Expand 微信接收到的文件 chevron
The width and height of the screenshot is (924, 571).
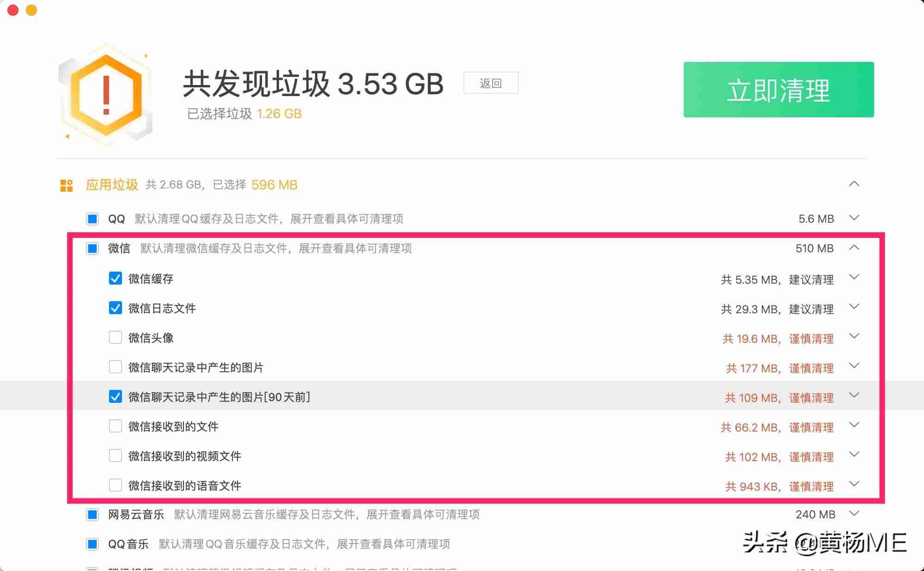pos(854,425)
